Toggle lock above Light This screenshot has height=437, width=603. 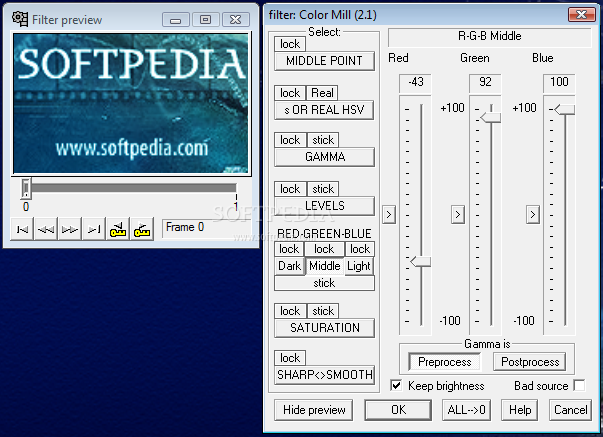point(360,249)
